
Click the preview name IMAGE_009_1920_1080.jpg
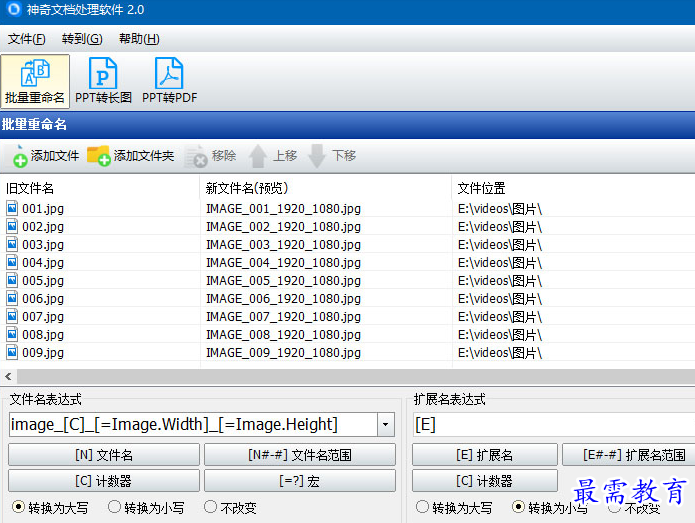coord(283,353)
